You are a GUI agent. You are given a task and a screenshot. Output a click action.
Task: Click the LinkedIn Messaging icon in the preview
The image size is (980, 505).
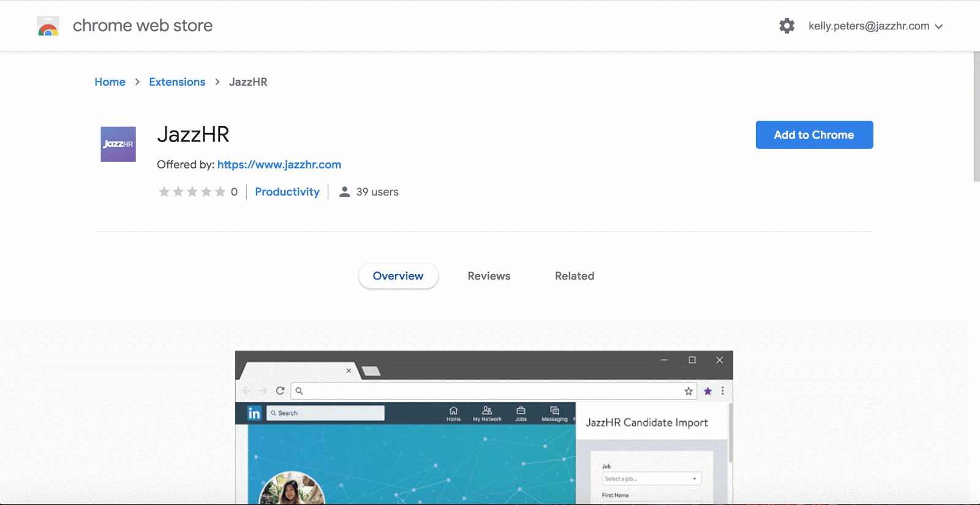[554, 414]
